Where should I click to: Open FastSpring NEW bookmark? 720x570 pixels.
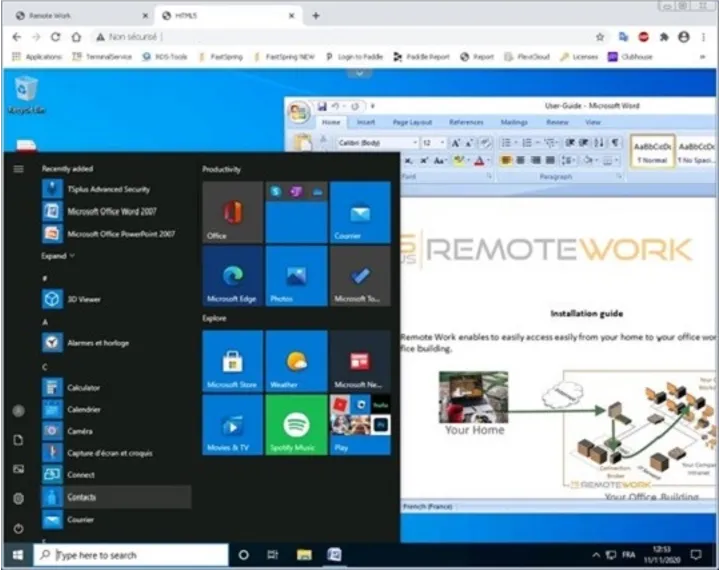(285, 57)
